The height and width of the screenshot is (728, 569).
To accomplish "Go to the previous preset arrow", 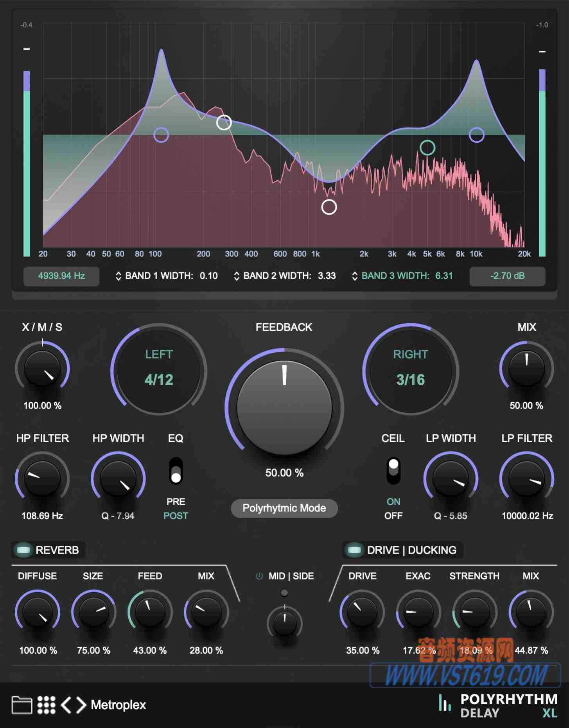I will coord(66,705).
